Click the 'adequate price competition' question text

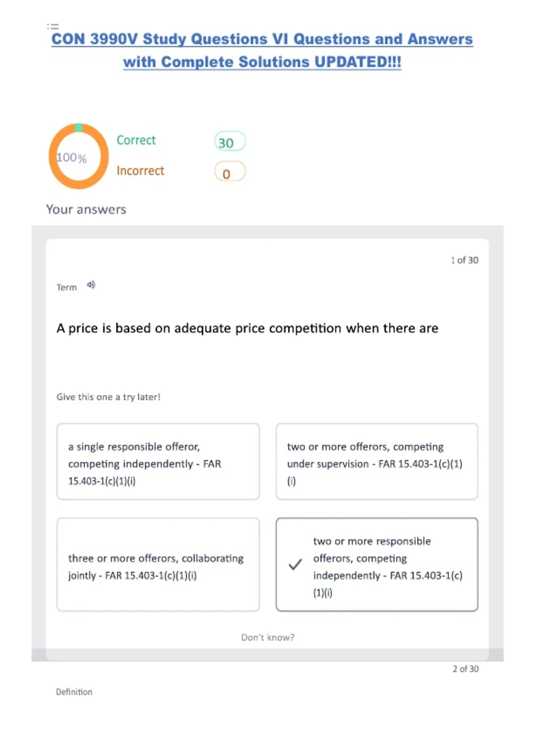247,328
